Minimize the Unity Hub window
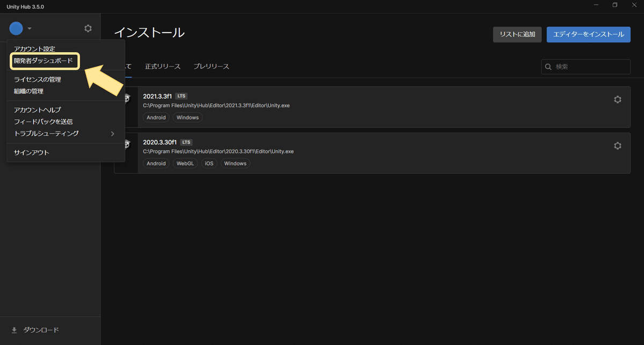The width and height of the screenshot is (644, 345). (x=597, y=5)
